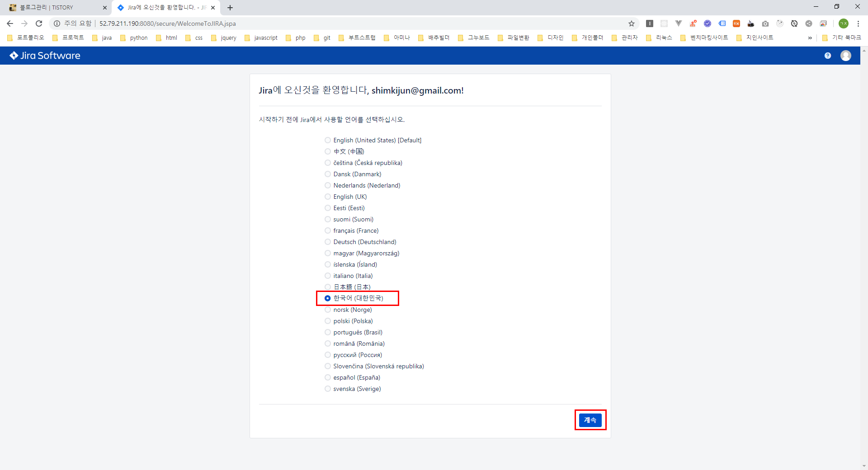Screen dimensions: 868x470
Task: Go back with the browser back arrow
Action: coord(10,23)
